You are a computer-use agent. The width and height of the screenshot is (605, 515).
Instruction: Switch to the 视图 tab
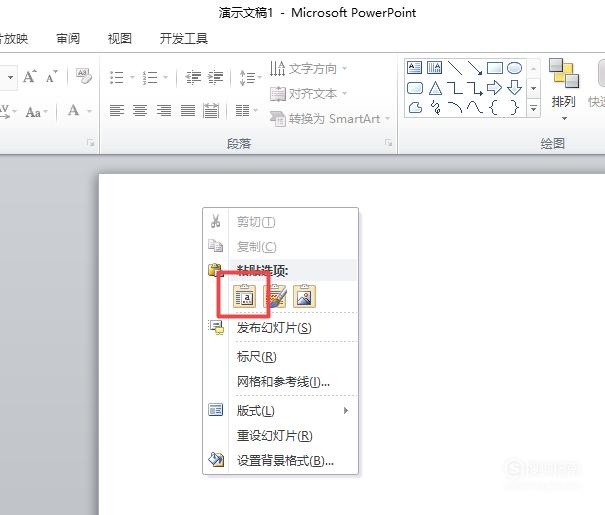[120, 39]
